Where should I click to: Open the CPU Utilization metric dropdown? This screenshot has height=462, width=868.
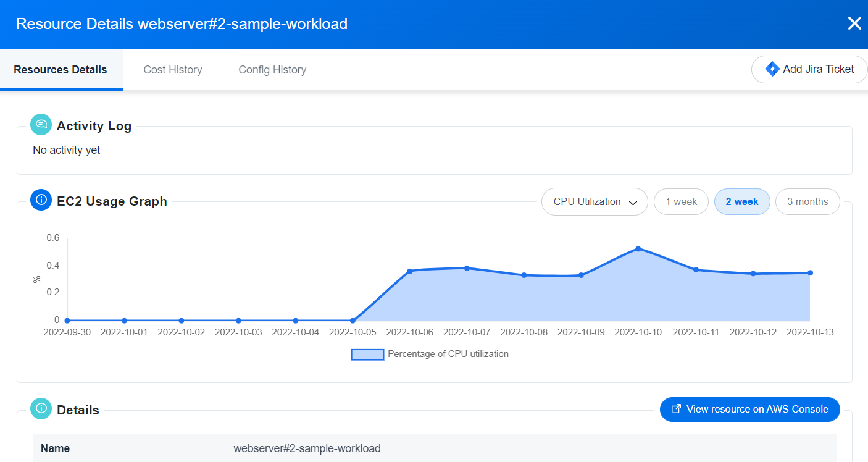pyautogui.click(x=594, y=201)
